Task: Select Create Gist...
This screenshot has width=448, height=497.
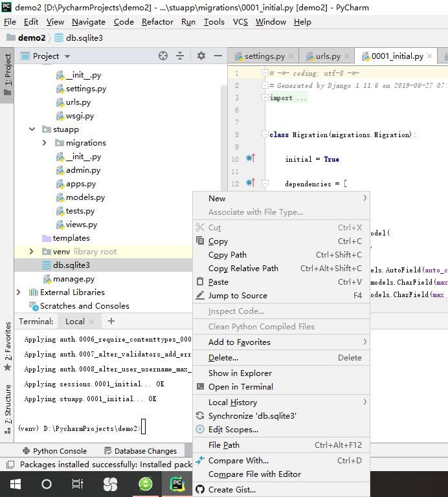Action: (281, 490)
